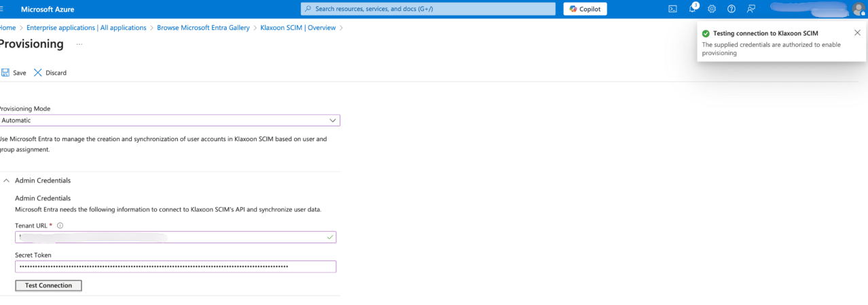The image size is (868, 305).
Task: Open the Help question mark icon
Action: 731,9
